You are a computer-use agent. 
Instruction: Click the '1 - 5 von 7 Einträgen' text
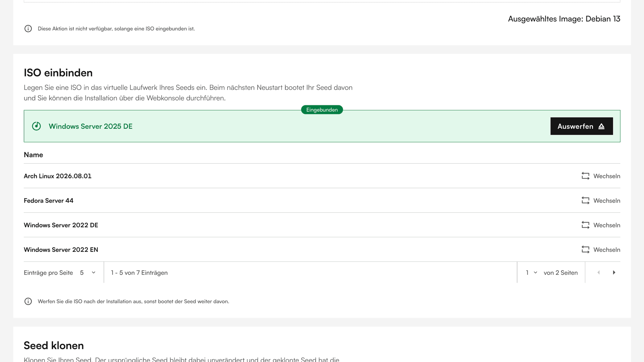point(139,273)
